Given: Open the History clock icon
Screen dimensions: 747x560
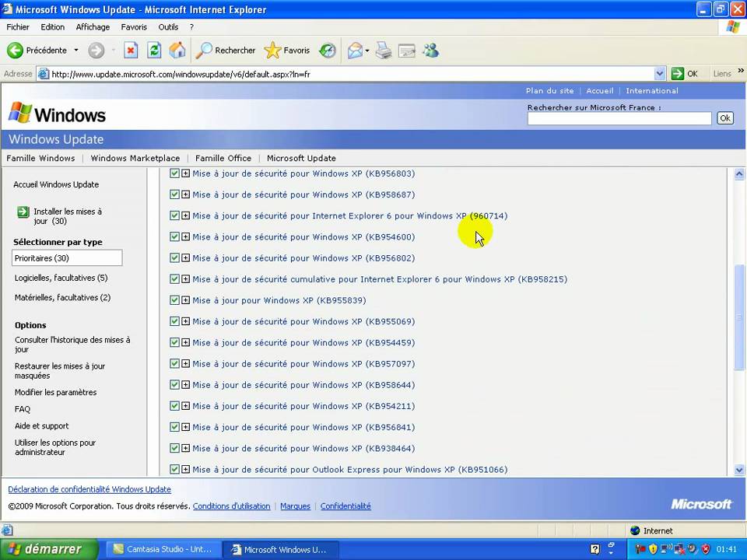Looking at the screenshot, I should pyautogui.click(x=328, y=50).
